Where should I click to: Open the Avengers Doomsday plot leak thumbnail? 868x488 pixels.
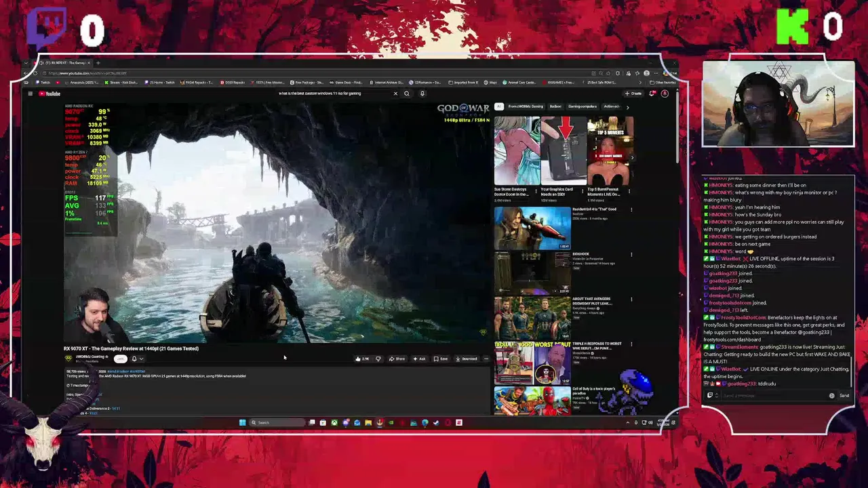tap(532, 318)
